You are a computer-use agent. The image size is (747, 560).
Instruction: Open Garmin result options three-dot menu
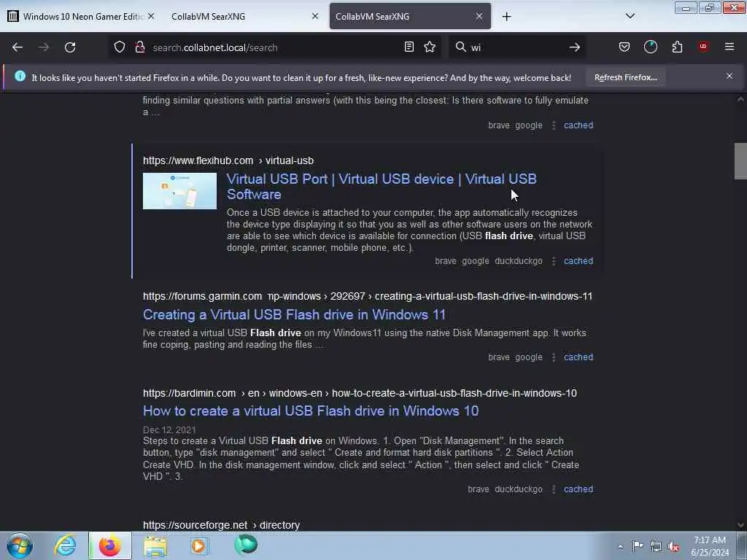(x=553, y=357)
